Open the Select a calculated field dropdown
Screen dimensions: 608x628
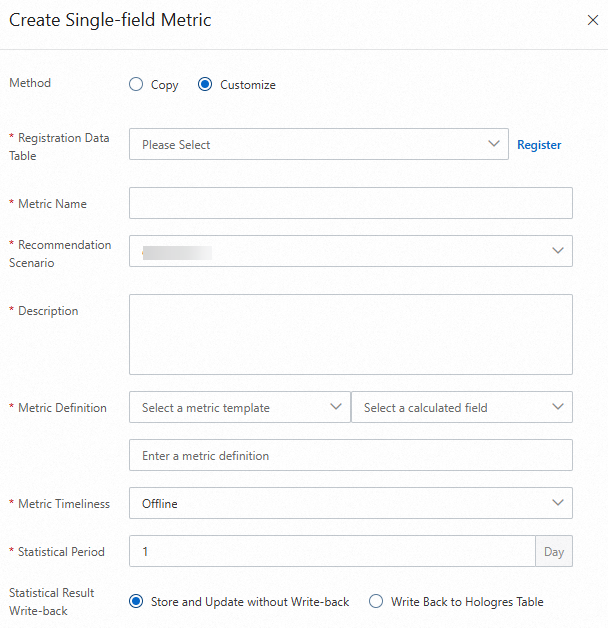(461, 407)
